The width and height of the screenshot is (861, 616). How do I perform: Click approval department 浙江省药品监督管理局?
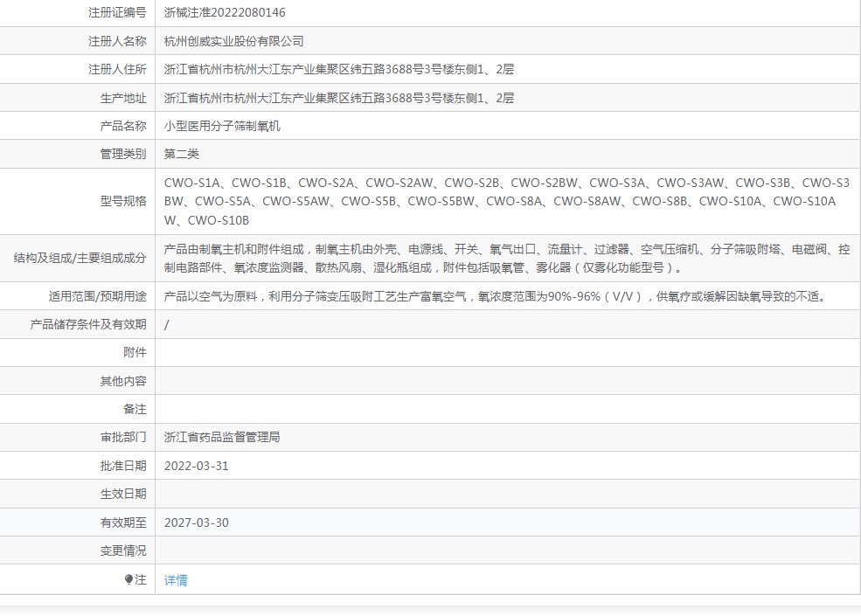click(222, 437)
